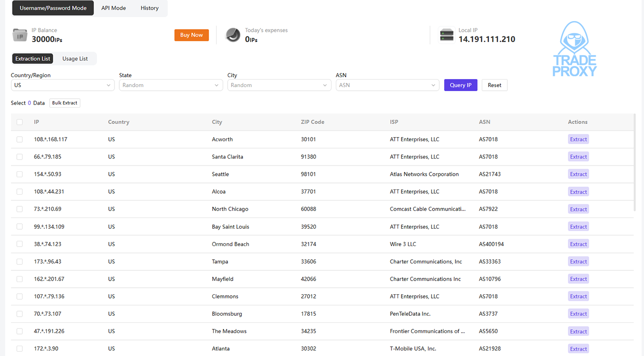The image size is (644, 356).
Task: Switch to API Mode tab
Action: [x=114, y=8]
